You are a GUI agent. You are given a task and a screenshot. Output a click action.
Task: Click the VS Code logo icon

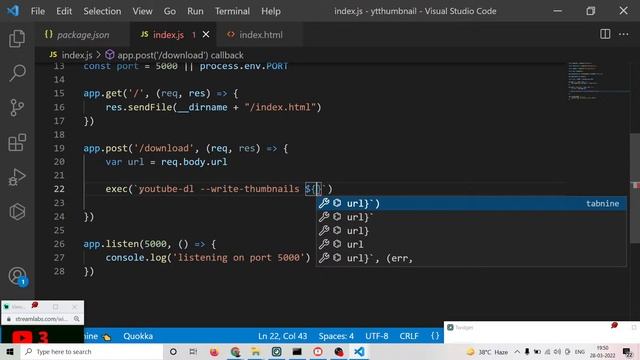click(x=13, y=11)
